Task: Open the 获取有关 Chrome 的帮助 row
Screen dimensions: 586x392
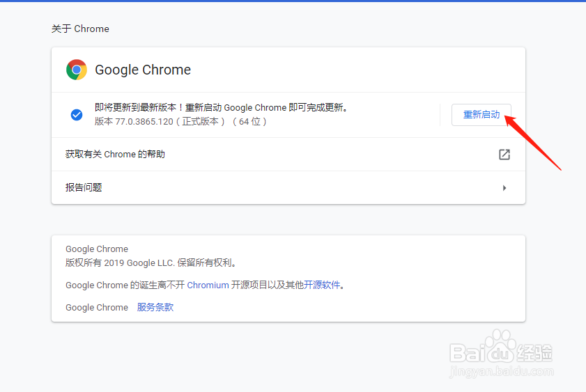Action: point(115,155)
